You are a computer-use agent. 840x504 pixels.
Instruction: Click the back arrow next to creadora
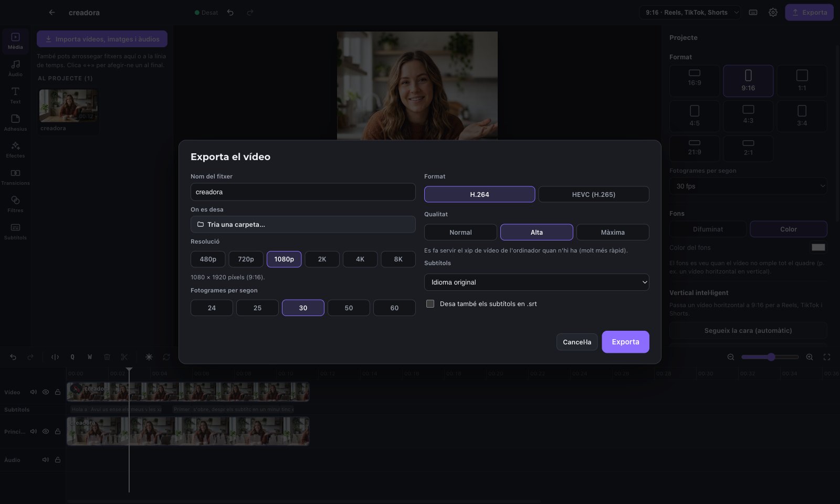[x=51, y=12]
